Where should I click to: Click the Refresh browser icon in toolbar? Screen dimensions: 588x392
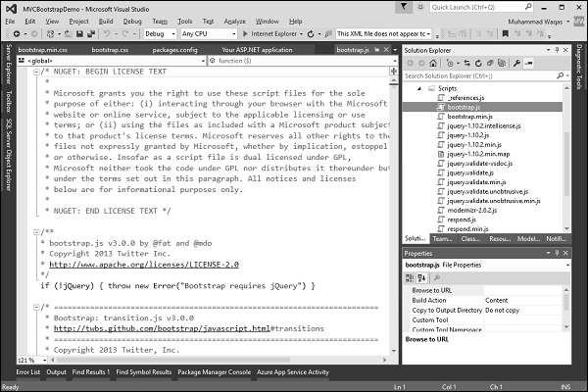(x=311, y=34)
